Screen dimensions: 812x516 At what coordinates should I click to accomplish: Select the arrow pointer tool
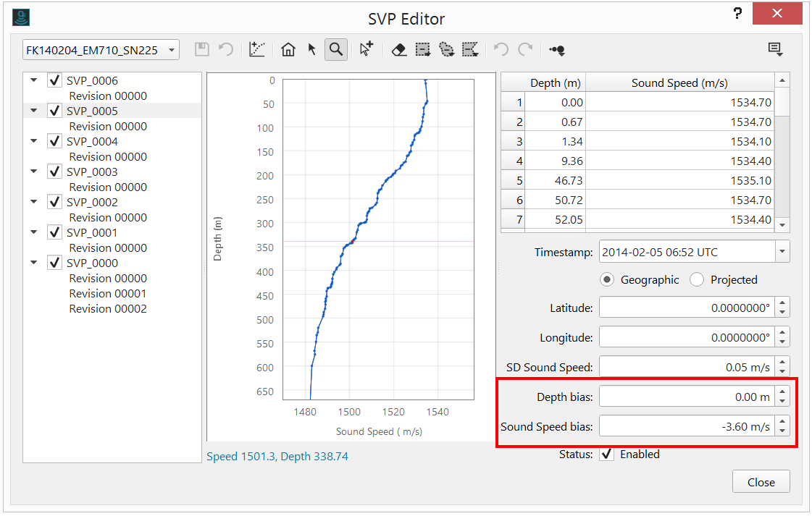312,50
